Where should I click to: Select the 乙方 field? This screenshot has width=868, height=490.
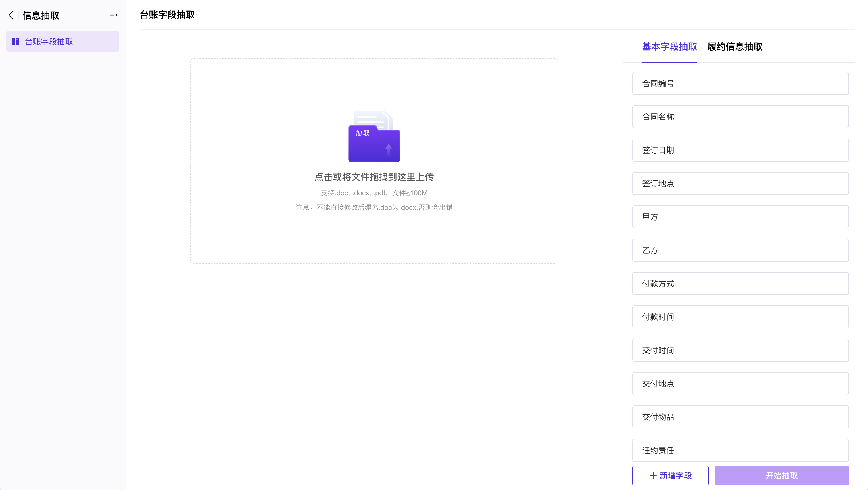[x=740, y=250]
